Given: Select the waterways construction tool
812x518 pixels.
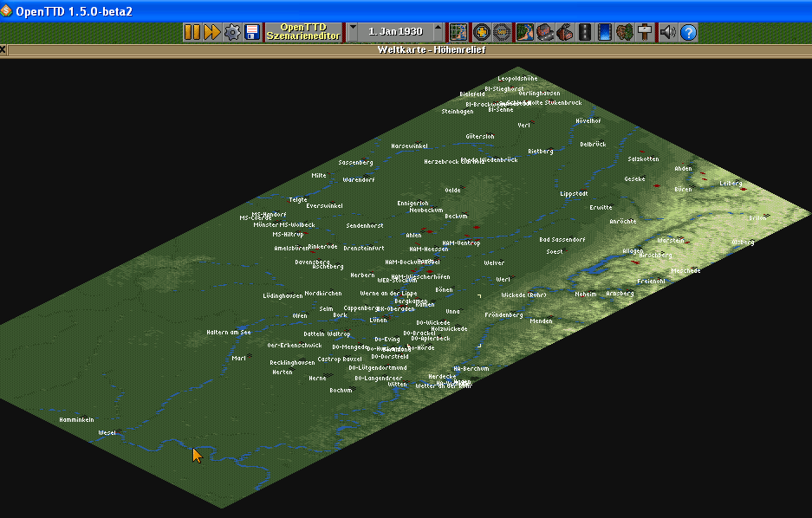Looking at the screenshot, I should (x=606, y=32).
